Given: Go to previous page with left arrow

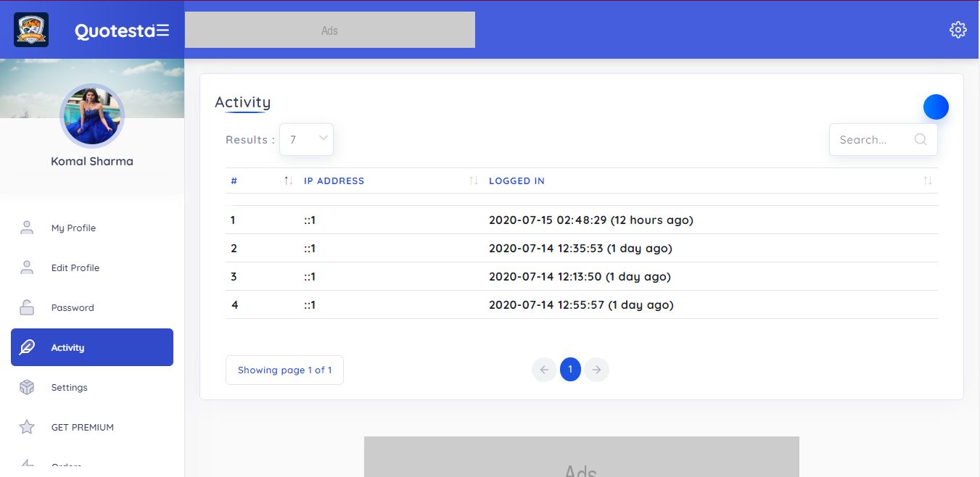Looking at the screenshot, I should [544, 370].
